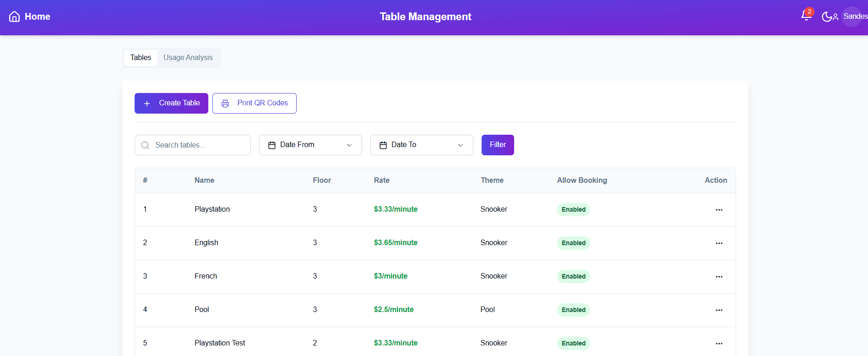Image resolution: width=868 pixels, height=356 pixels.
Task: Click Enabled badge in English row
Action: tap(574, 243)
